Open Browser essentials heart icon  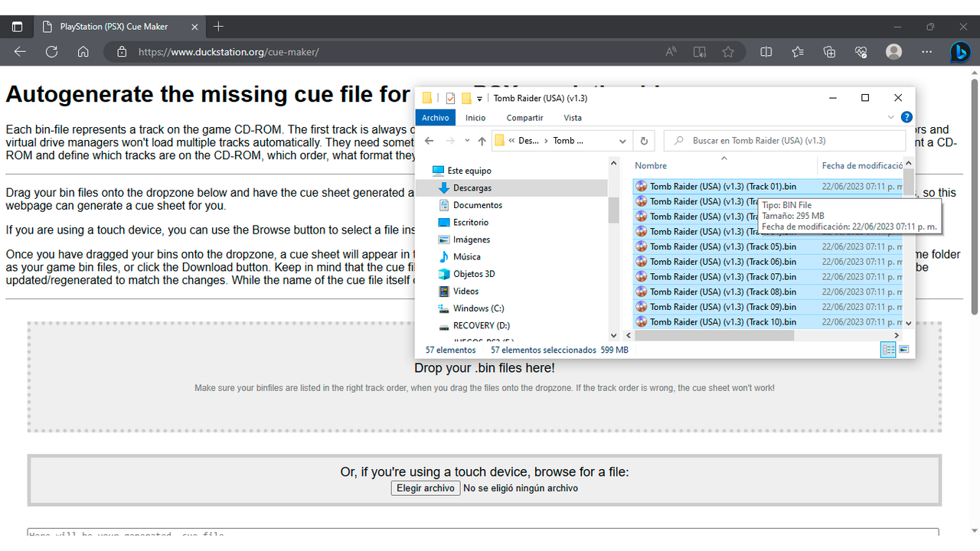click(x=861, y=52)
